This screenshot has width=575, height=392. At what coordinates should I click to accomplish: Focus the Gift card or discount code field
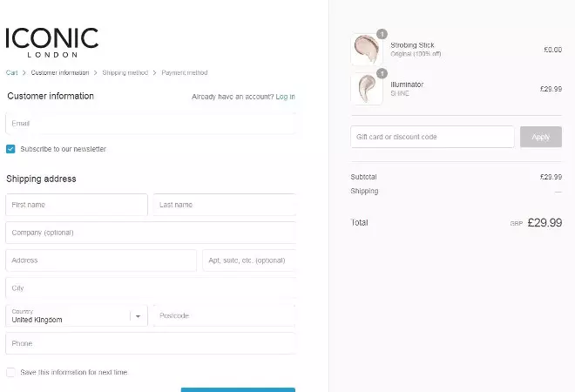[x=432, y=137]
